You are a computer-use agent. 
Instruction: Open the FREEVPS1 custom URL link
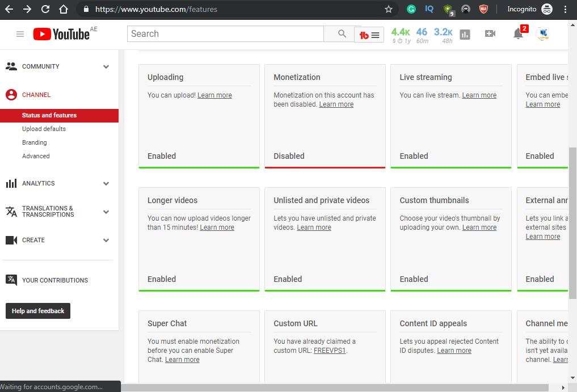329,351
